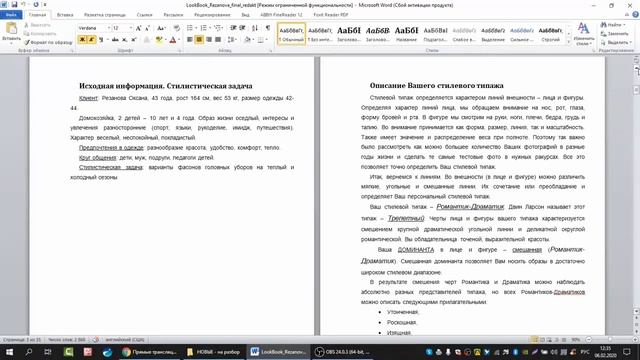The width and height of the screenshot is (640, 360).
Task: Switch to the Рецензирование tab
Action: click(x=212, y=15)
